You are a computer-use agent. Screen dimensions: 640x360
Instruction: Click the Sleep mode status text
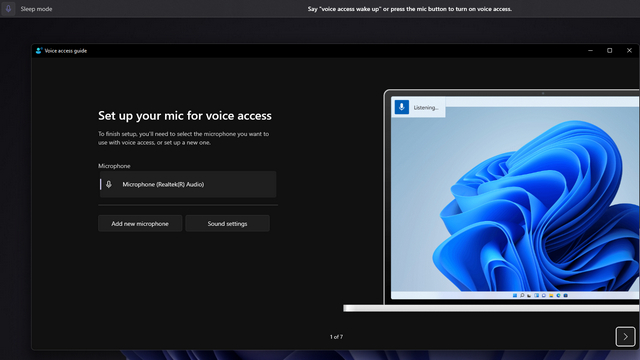pyautogui.click(x=36, y=9)
